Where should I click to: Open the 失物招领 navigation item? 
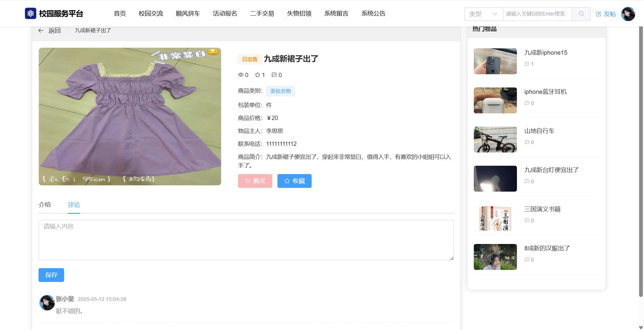click(299, 14)
